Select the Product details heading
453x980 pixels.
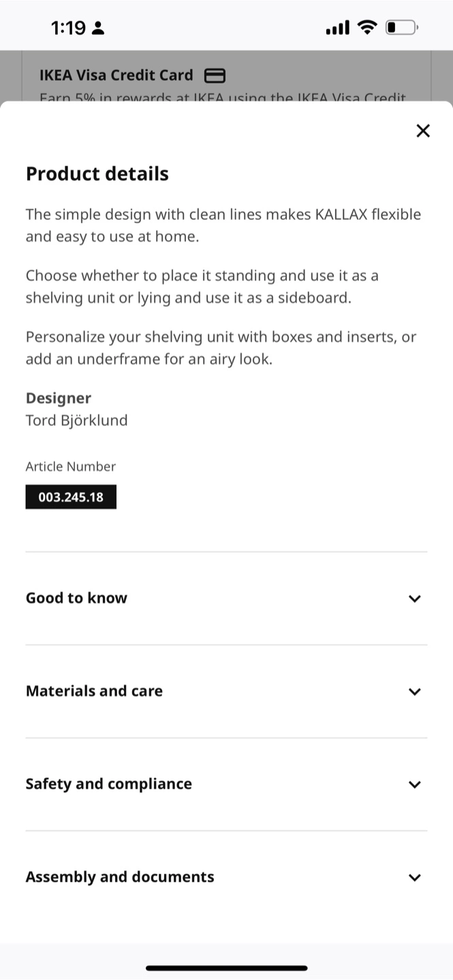[x=97, y=174]
